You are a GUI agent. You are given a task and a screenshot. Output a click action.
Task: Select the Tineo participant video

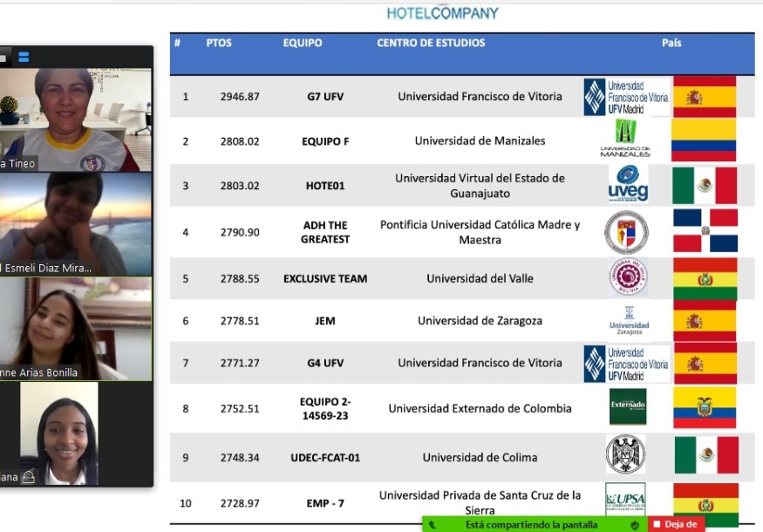(x=76, y=119)
